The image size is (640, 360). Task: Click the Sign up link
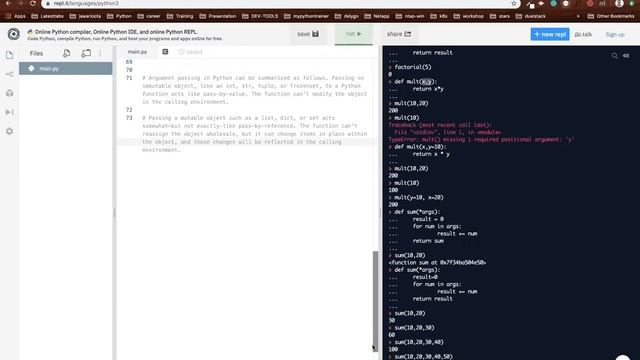point(615,35)
